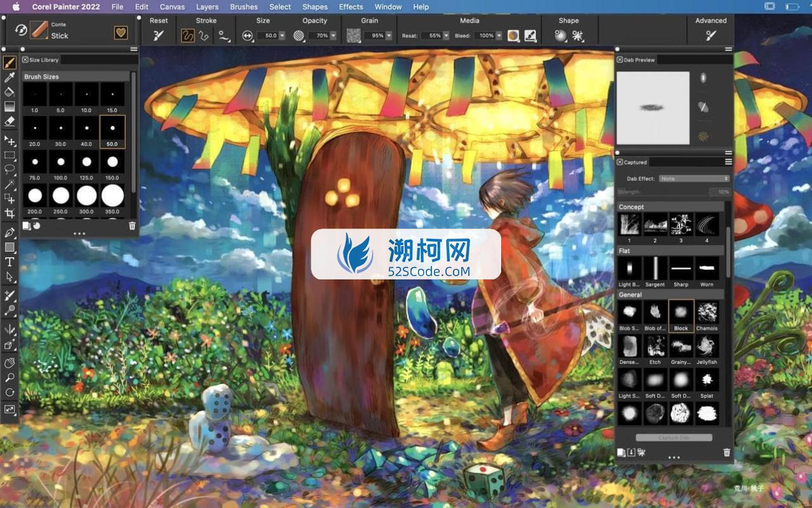Open the Dab Effect dropdown
Viewport: 812px width, 508px height.
coord(695,178)
